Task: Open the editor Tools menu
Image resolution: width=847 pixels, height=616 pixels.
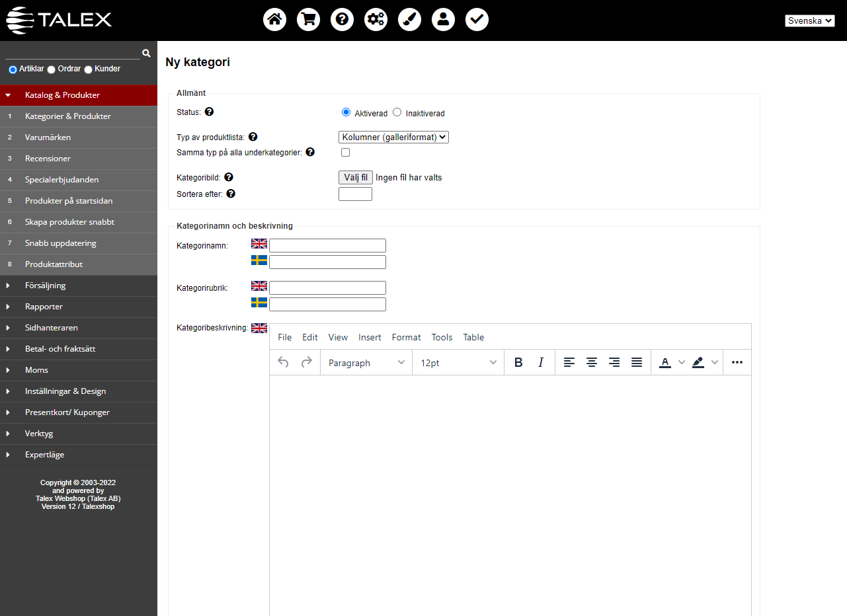Action: tap(442, 337)
